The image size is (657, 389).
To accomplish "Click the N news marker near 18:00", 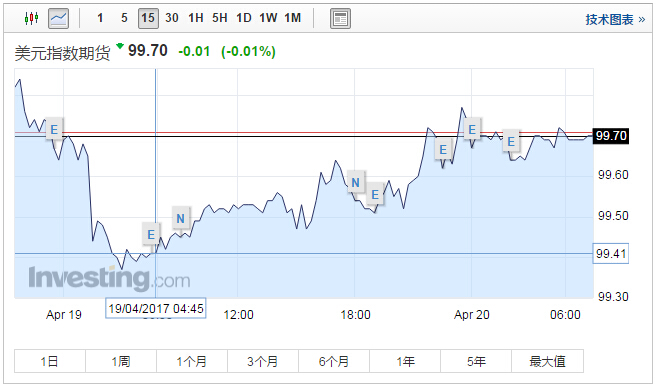I will click(356, 182).
